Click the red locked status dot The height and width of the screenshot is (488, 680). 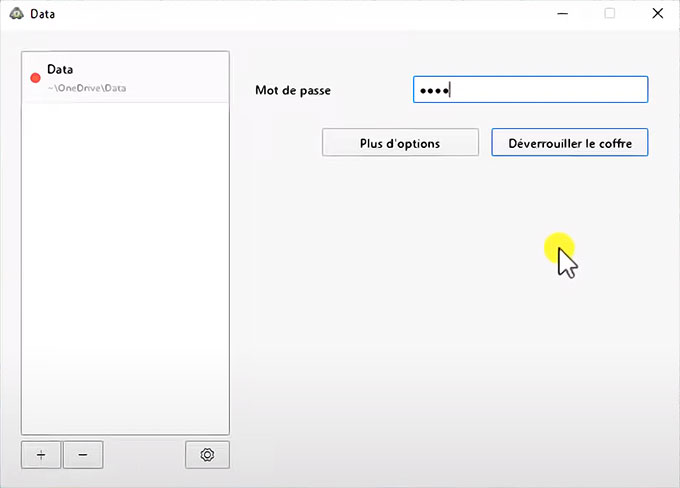click(x=35, y=78)
